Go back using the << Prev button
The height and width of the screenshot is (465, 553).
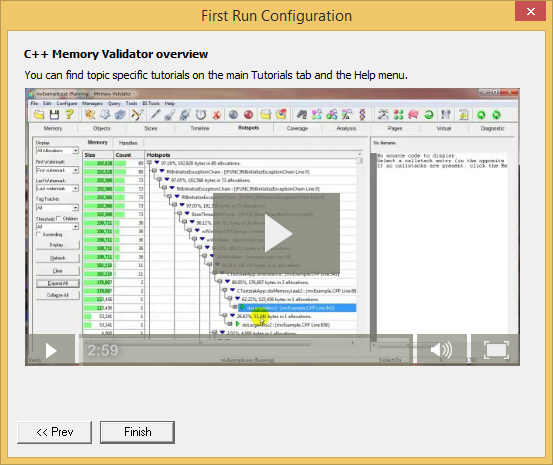tap(55, 432)
